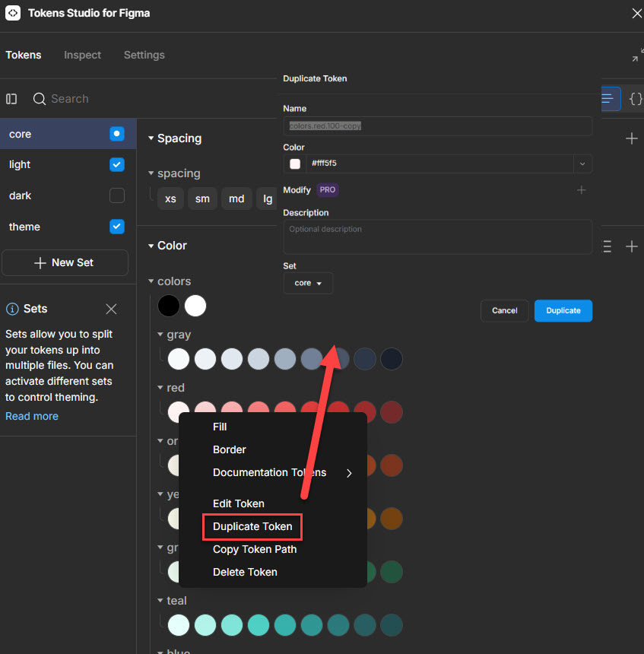Minimize plugin with the arrows icon
Screen dimensions: 644x654
637,55
